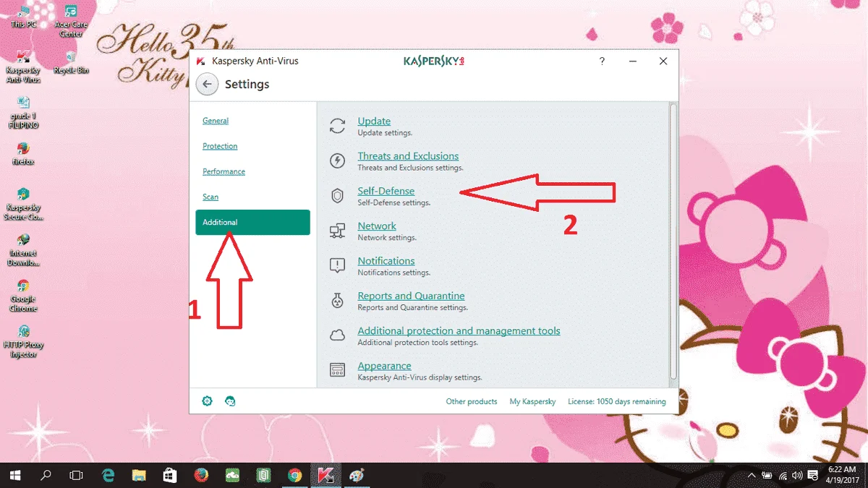Switch to the General settings tab
Image resolution: width=868 pixels, height=488 pixels.
[216, 121]
